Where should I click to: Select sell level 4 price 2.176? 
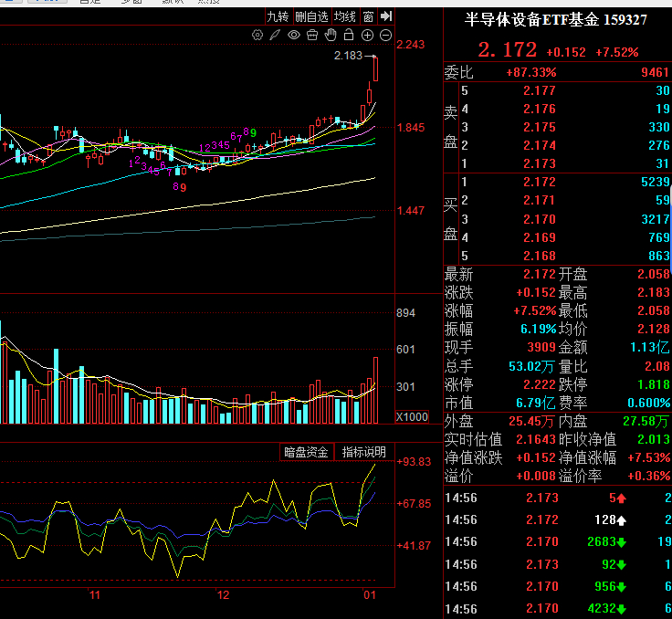[539, 109]
